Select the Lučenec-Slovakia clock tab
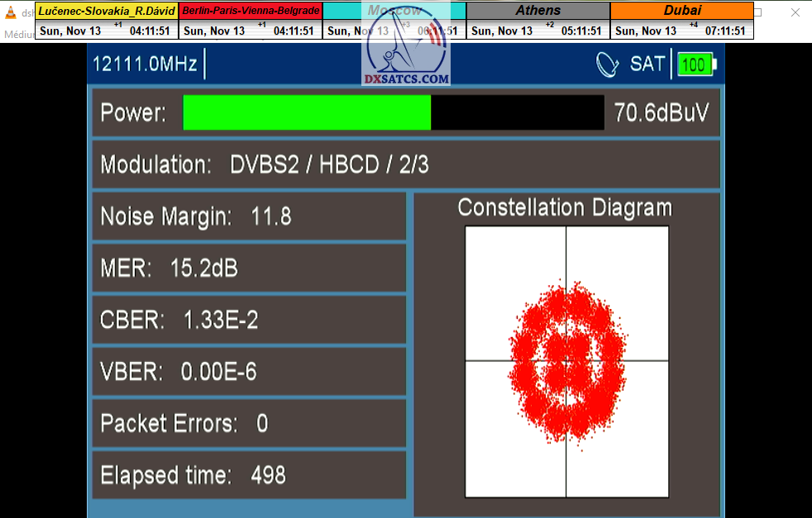This screenshot has width=812, height=518. point(107,11)
